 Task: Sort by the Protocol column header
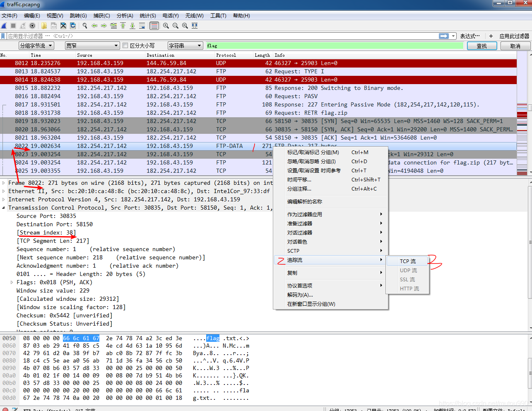[226, 55]
